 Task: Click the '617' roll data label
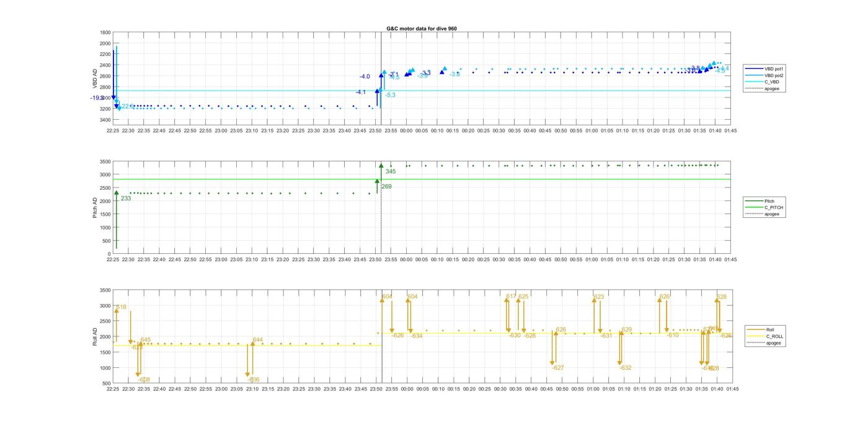click(511, 297)
